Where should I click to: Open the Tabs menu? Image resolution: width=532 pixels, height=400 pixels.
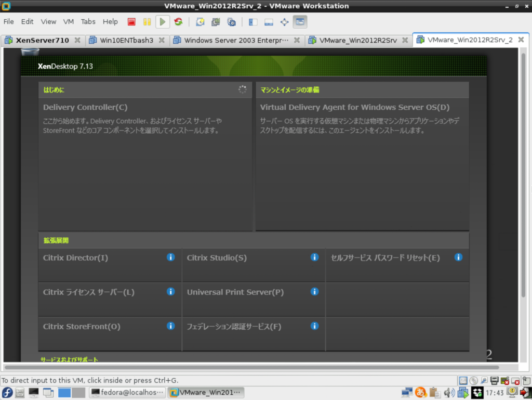pos(88,22)
